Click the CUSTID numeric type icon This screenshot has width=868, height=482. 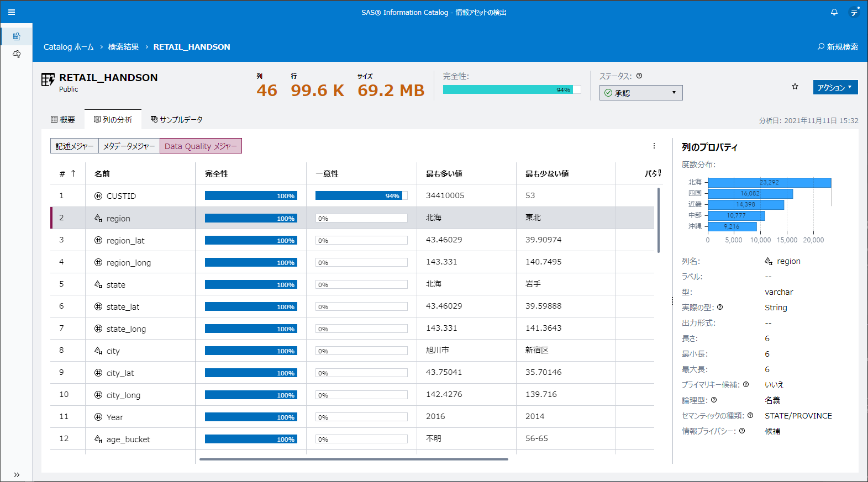98,196
